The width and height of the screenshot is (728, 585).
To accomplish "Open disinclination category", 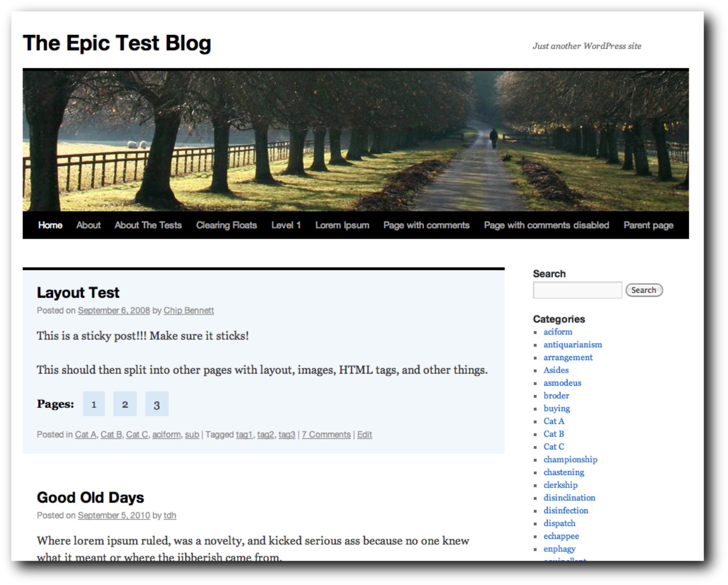I will 569,498.
